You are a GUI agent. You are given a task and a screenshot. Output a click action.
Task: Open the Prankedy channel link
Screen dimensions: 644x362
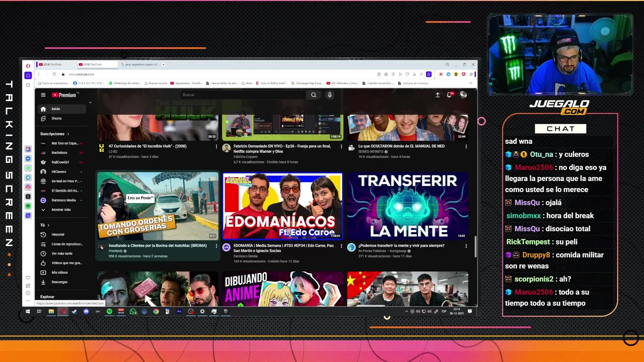pyautogui.click(x=115, y=251)
